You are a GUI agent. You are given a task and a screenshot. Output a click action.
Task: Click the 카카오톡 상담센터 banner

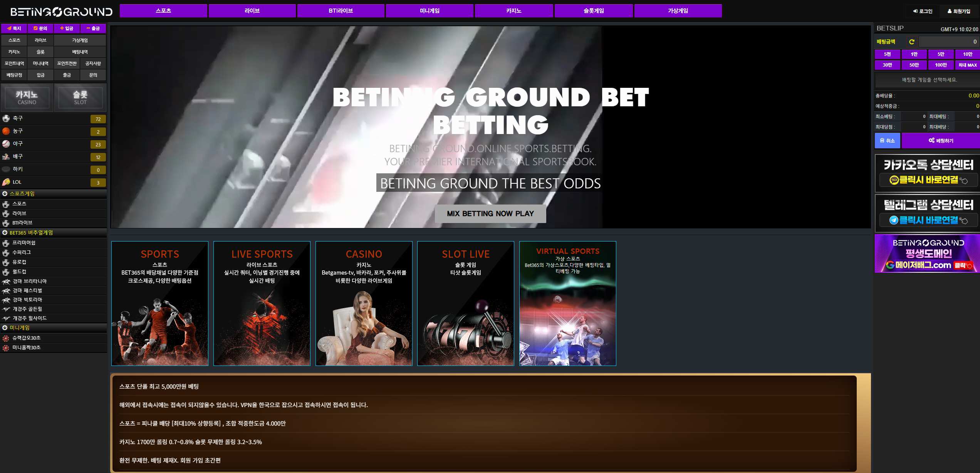[x=928, y=173]
